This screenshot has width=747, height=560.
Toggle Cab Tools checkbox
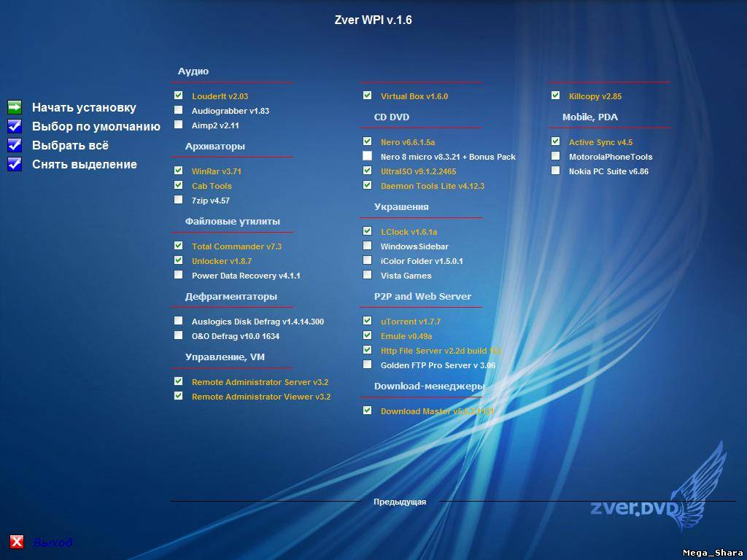click(178, 185)
